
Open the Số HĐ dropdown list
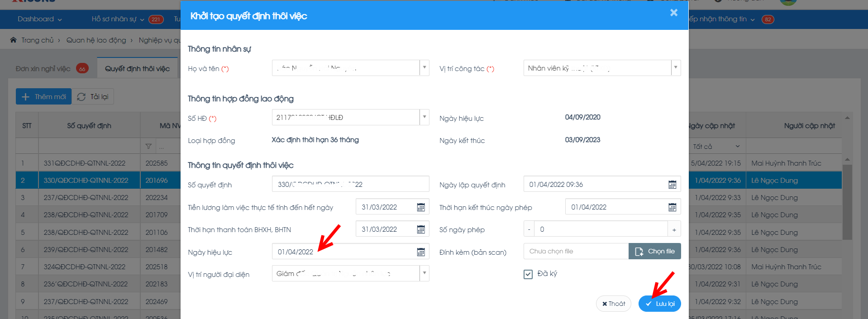[x=424, y=117]
